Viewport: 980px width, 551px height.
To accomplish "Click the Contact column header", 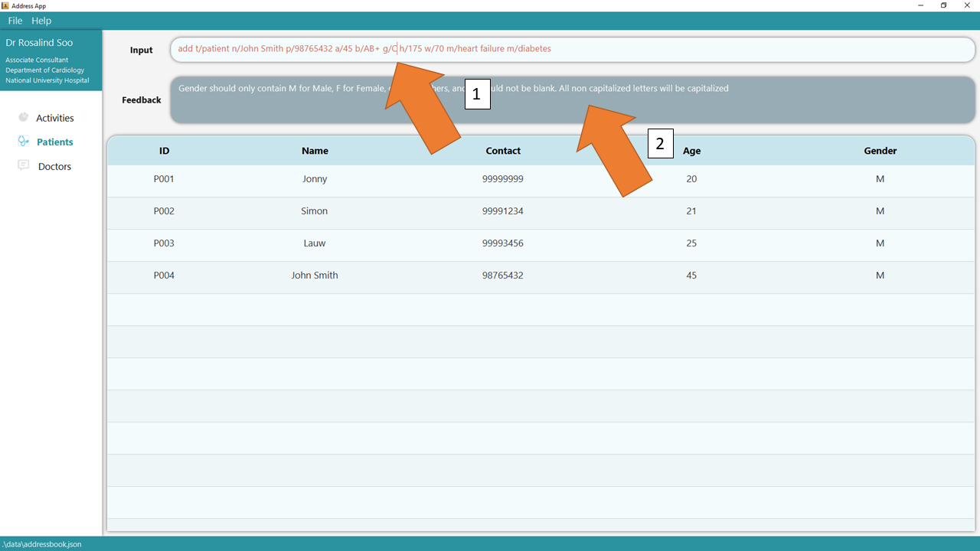I will [503, 151].
